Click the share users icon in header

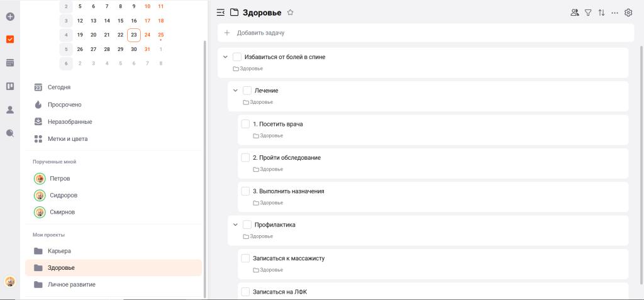(574, 12)
